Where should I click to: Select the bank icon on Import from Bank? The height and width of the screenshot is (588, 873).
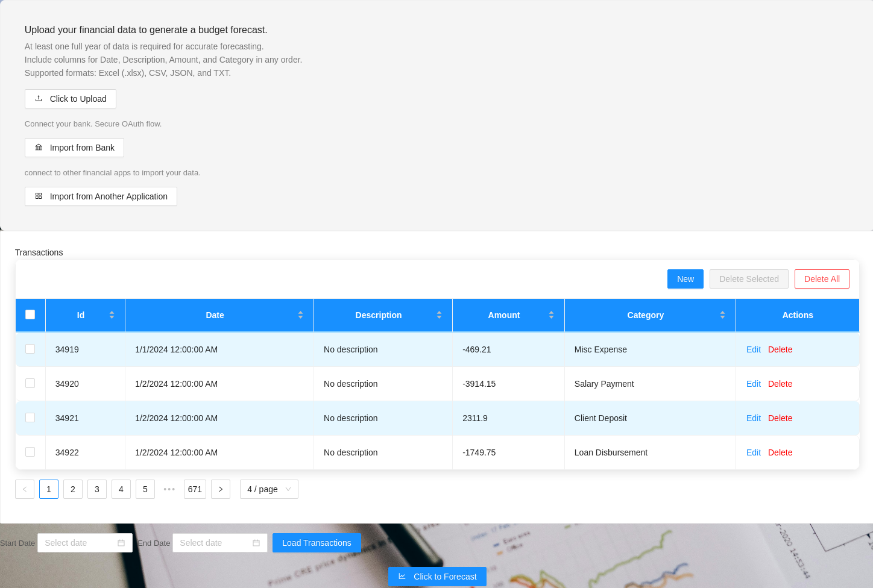coord(38,147)
